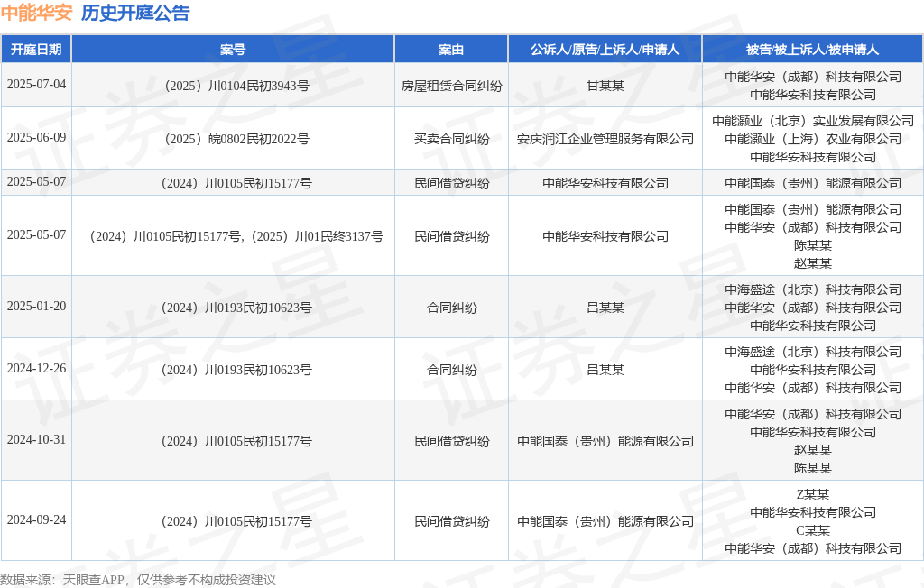924x588 pixels.
Task: Click defendant 中能灏业(上海)农业有限公司
Action: coord(813,139)
